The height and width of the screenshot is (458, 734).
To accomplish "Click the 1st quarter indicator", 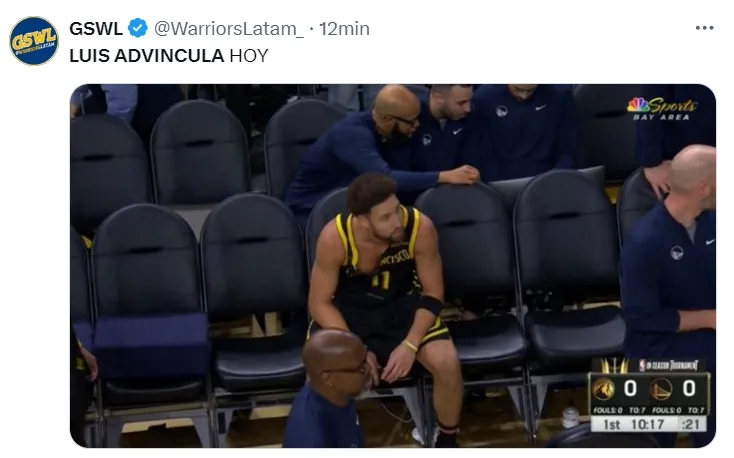I will (x=611, y=424).
